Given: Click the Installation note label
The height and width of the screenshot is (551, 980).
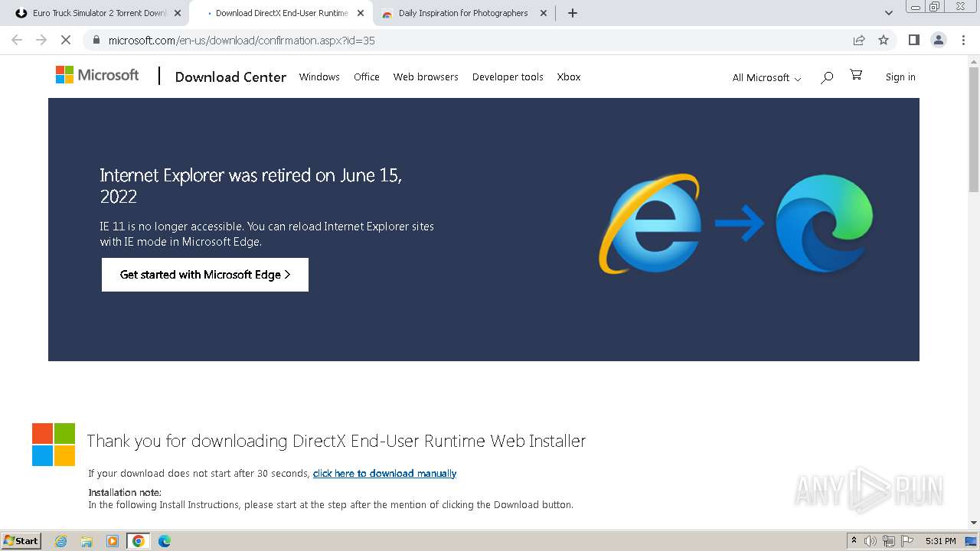Looking at the screenshot, I should pos(125,493).
